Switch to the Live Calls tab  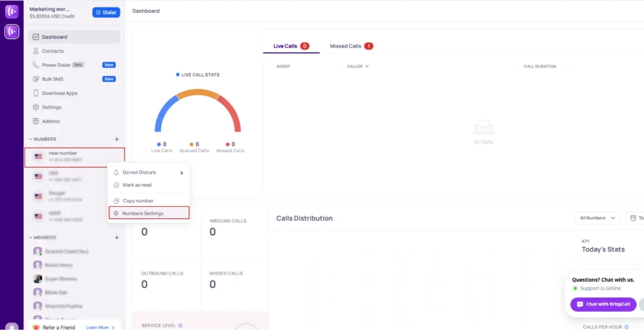[291, 46]
